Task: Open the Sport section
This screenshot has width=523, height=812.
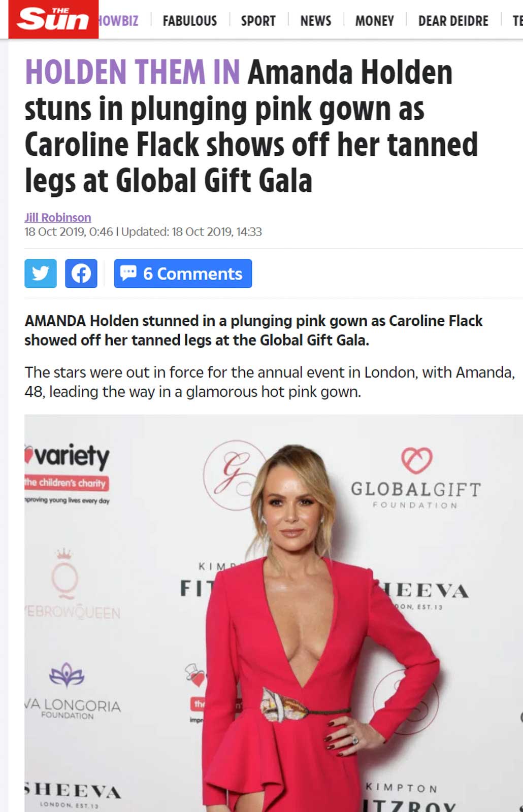Action: 258,21
